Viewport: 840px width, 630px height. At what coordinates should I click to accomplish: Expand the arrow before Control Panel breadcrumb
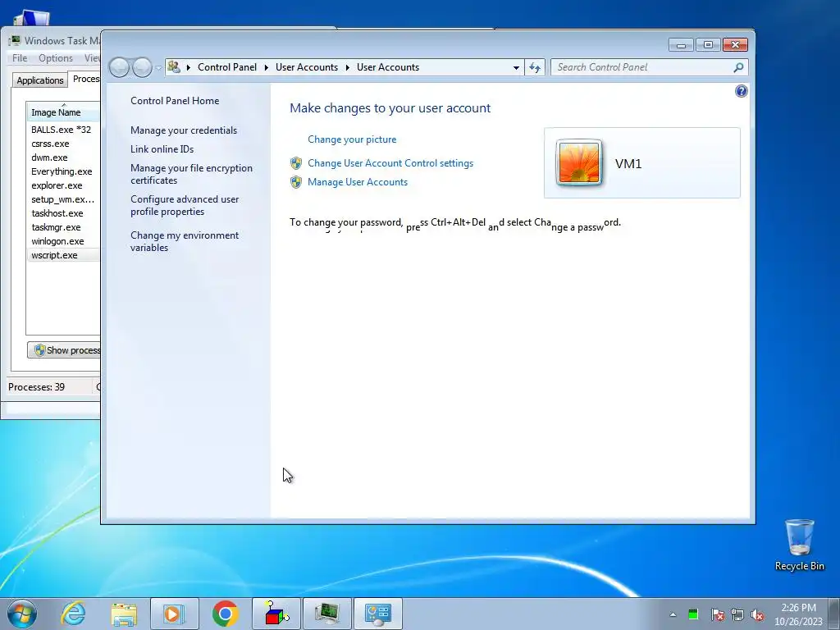pos(189,67)
